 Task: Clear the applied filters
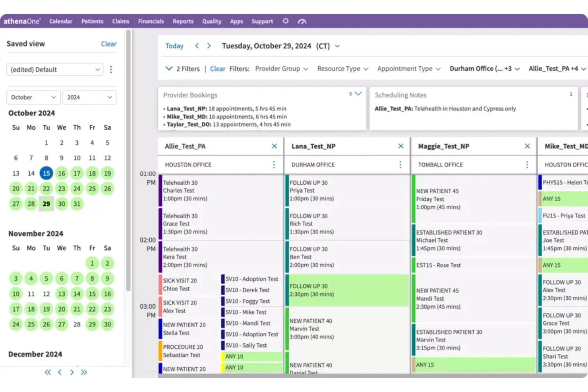pos(218,69)
